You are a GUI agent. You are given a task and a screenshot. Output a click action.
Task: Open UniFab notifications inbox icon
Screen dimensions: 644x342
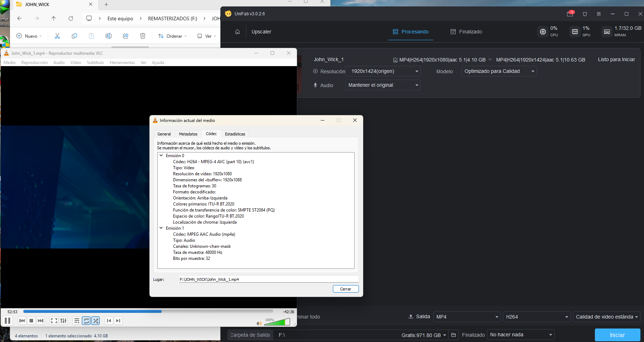pyautogui.click(x=570, y=14)
